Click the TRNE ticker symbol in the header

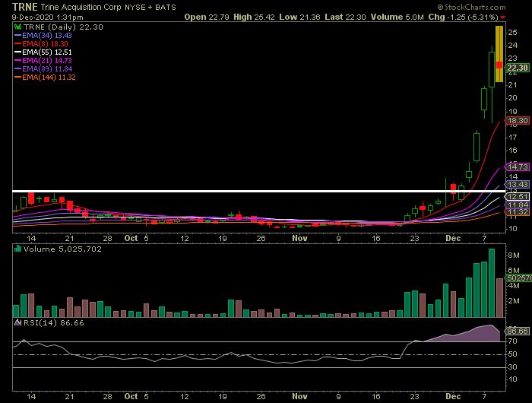click(x=25, y=7)
